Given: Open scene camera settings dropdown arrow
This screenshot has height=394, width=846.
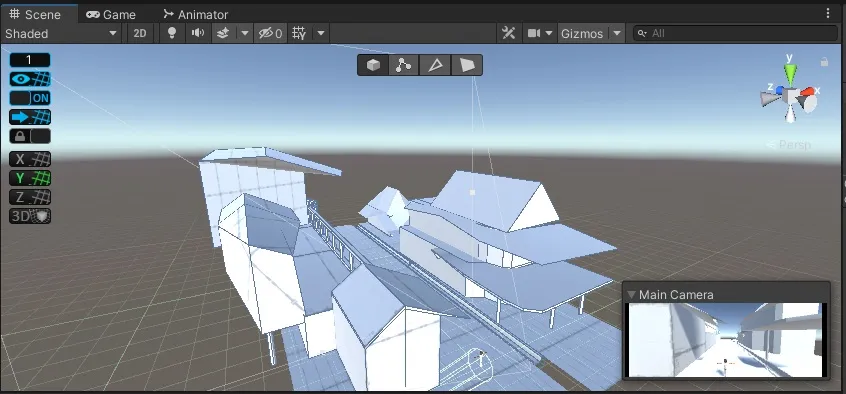Looking at the screenshot, I should coord(549,33).
